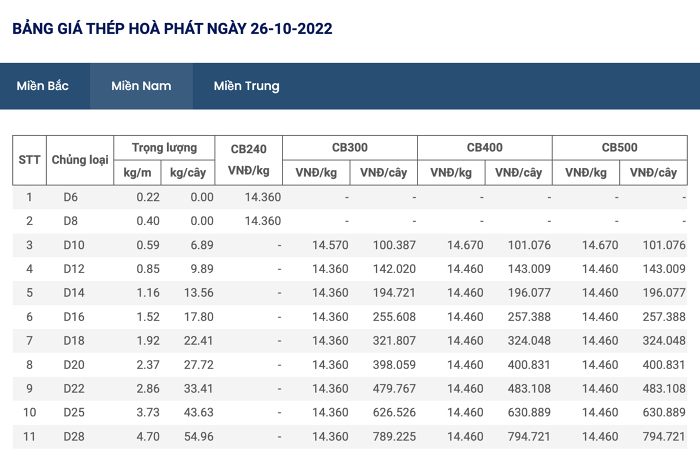Click the CB240 column header

[x=249, y=160]
